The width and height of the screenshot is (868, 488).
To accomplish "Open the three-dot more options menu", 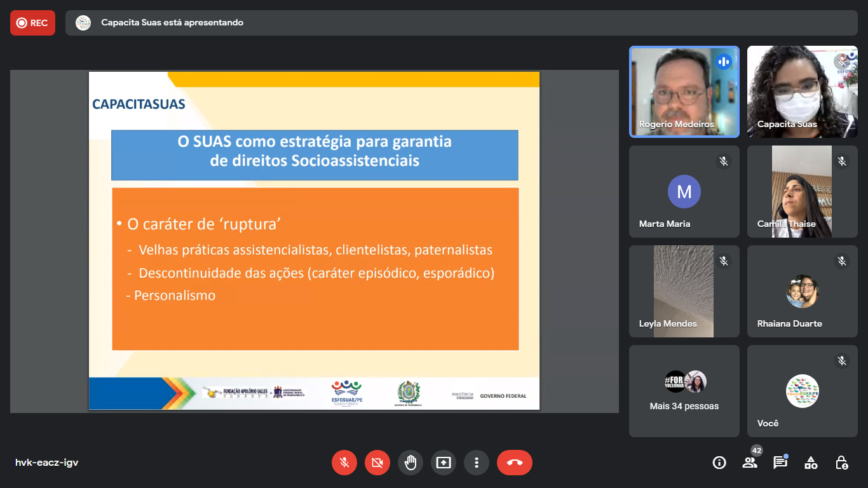I will pos(477,463).
